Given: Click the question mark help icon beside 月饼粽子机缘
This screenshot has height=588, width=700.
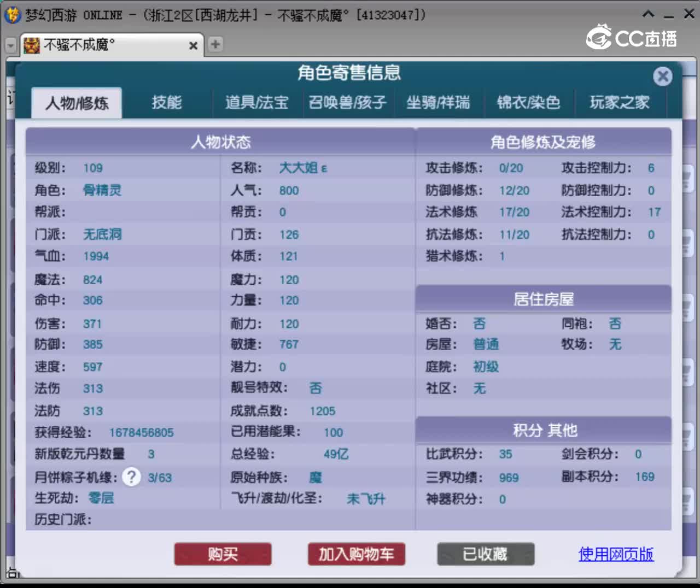Looking at the screenshot, I should click(x=131, y=477).
